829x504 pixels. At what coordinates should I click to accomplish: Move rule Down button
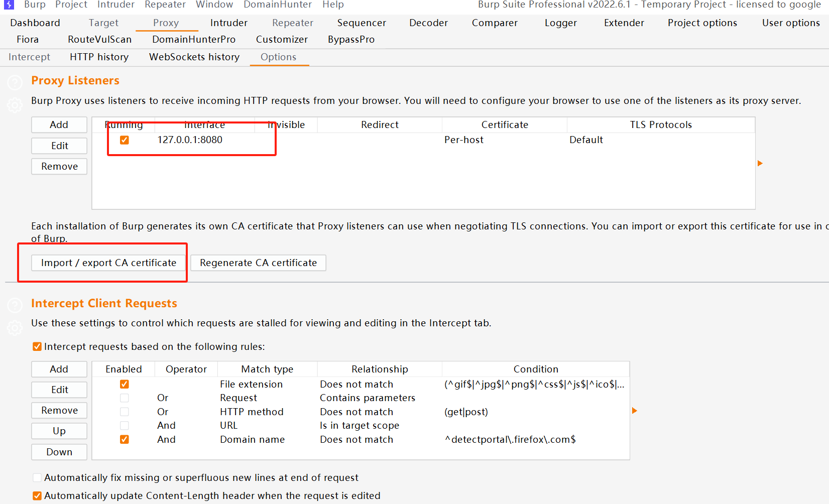[59, 452]
